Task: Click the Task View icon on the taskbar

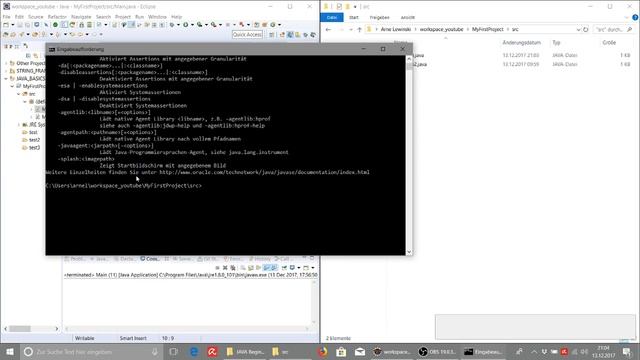Action: pos(173,351)
